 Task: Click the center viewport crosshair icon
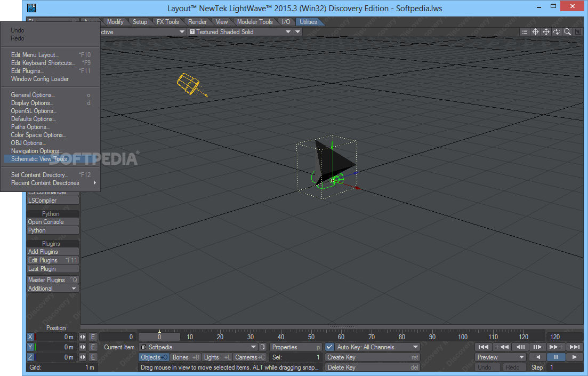point(536,32)
